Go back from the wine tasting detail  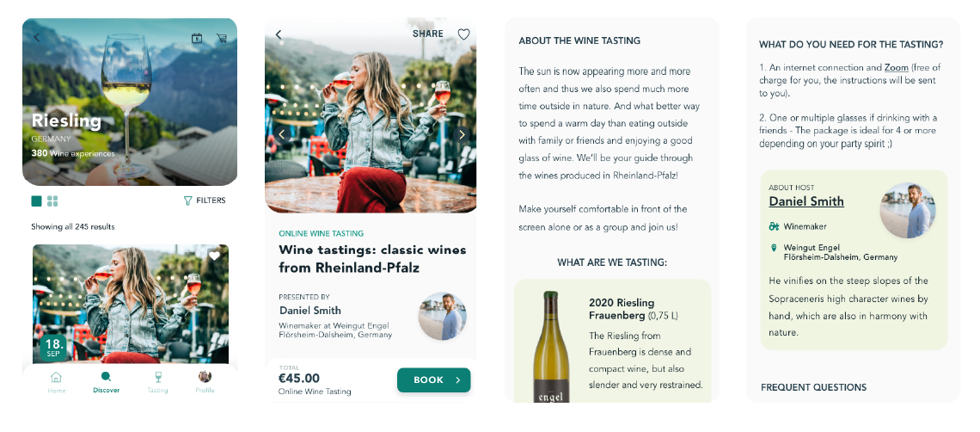(x=279, y=34)
